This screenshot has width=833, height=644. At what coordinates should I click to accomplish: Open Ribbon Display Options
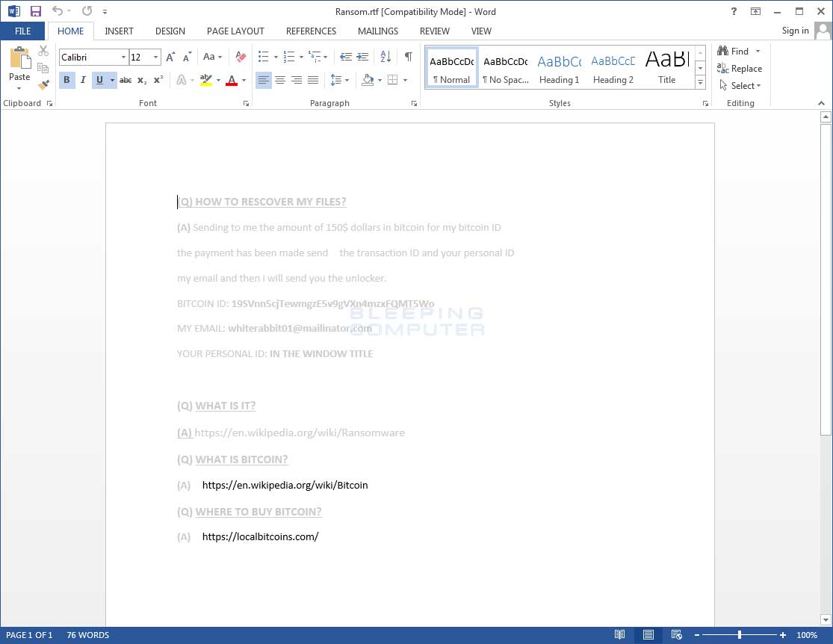click(755, 11)
